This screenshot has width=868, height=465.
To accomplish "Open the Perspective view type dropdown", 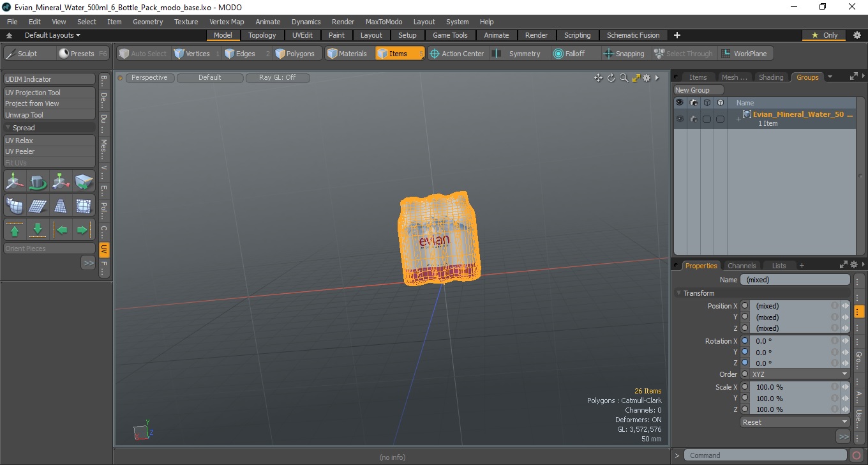I will [149, 78].
